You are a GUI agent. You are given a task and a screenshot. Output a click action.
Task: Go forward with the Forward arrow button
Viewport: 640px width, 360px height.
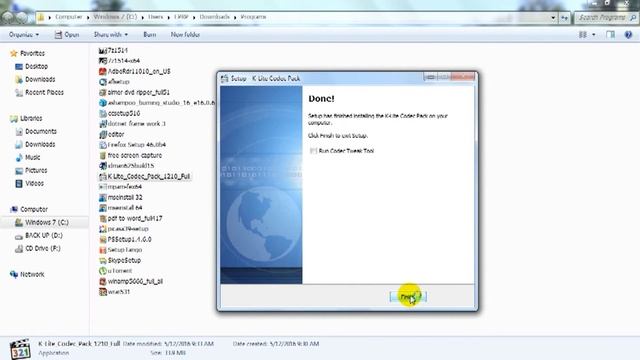pos(22,17)
